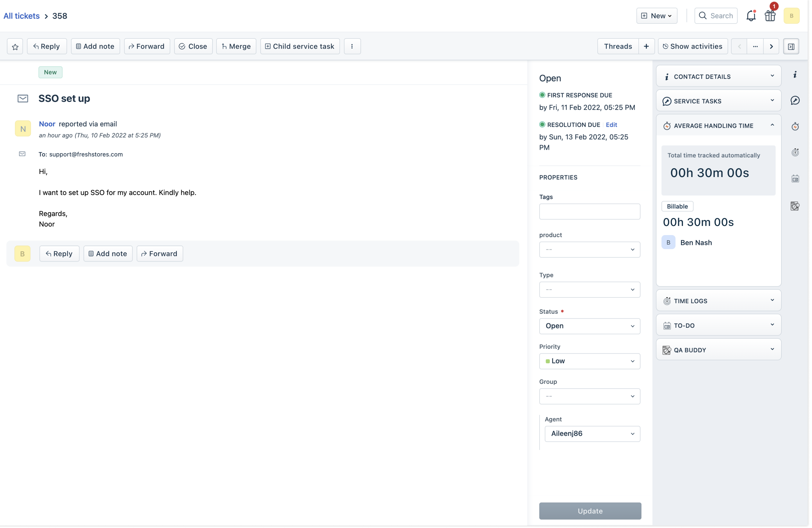Viewport: 812px width, 528px height.
Task: Collapse the Average Handling Time section
Action: tap(772, 126)
